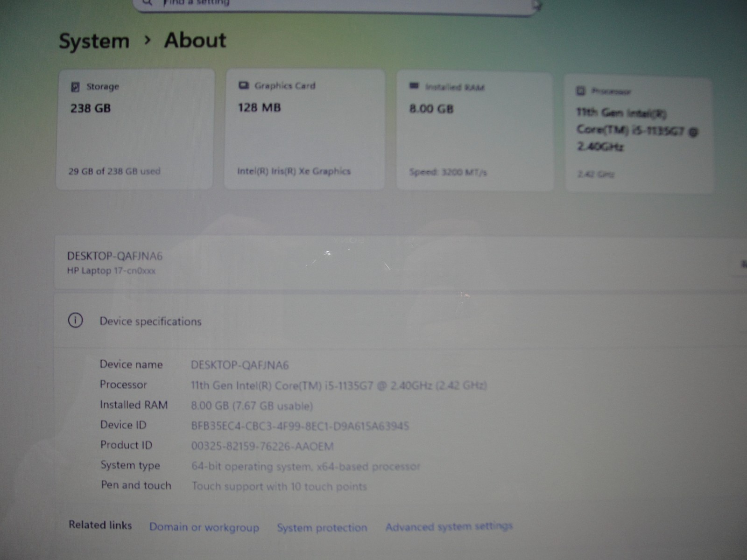Click the About breadcrumb title
This screenshot has width=747, height=560.
coord(195,40)
